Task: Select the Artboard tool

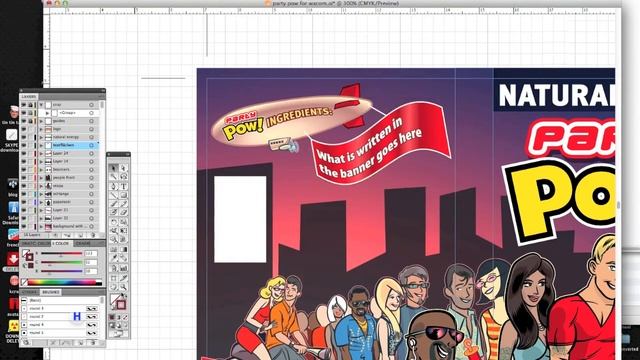Action: tap(114, 278)
